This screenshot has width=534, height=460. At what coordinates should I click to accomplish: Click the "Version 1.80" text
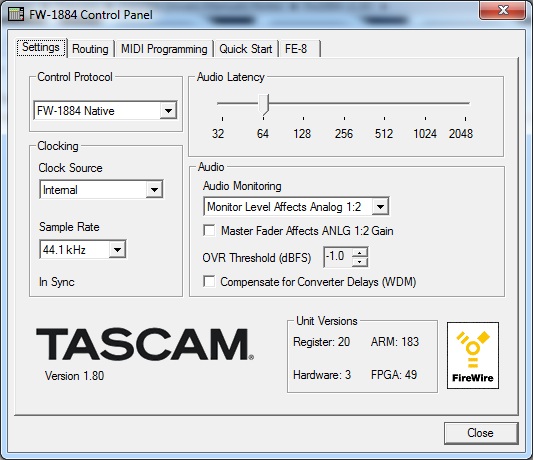[74, 376]
